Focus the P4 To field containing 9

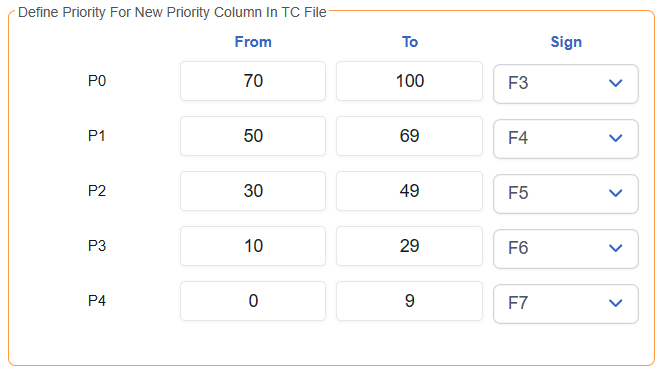[x=409, y=301]
